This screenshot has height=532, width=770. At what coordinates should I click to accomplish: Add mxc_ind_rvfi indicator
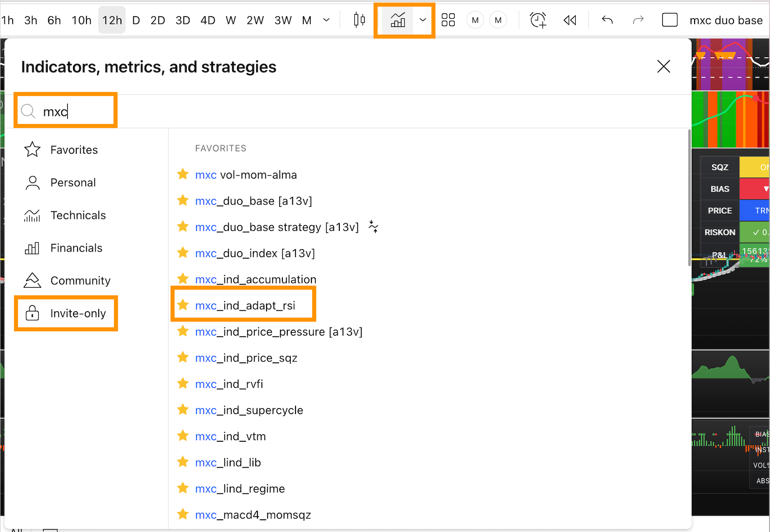point(229,384)
